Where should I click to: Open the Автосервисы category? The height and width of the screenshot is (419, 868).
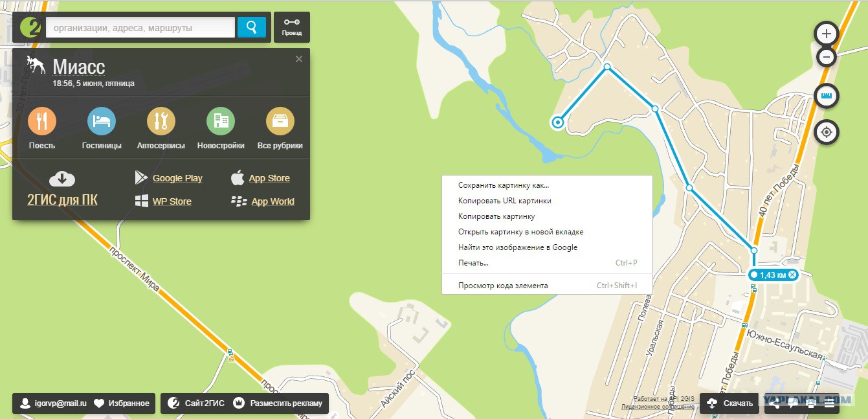click(161, 128)
